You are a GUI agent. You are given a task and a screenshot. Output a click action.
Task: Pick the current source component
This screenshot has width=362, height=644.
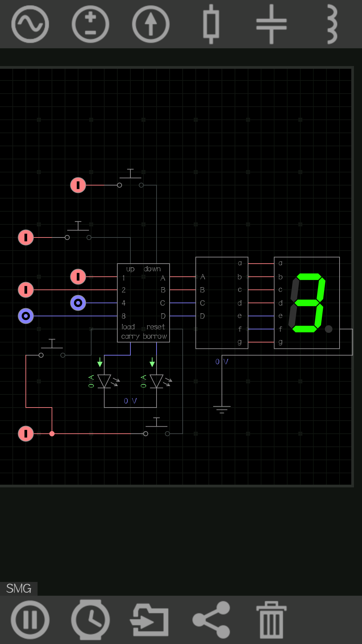coord(151,24)
